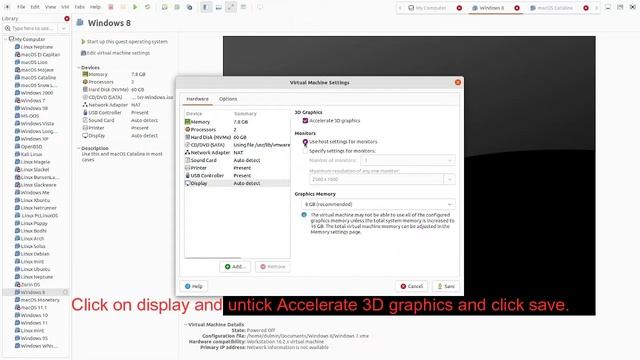Viewport: 640px width, 360px height.
Task: Click Edit virtual machine settings link
Action: 115,53
